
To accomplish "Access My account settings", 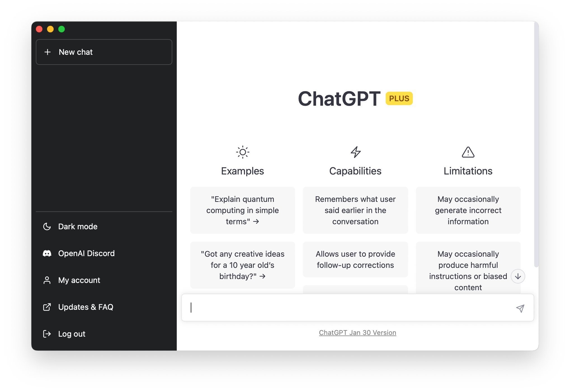I will coord(79,279).
